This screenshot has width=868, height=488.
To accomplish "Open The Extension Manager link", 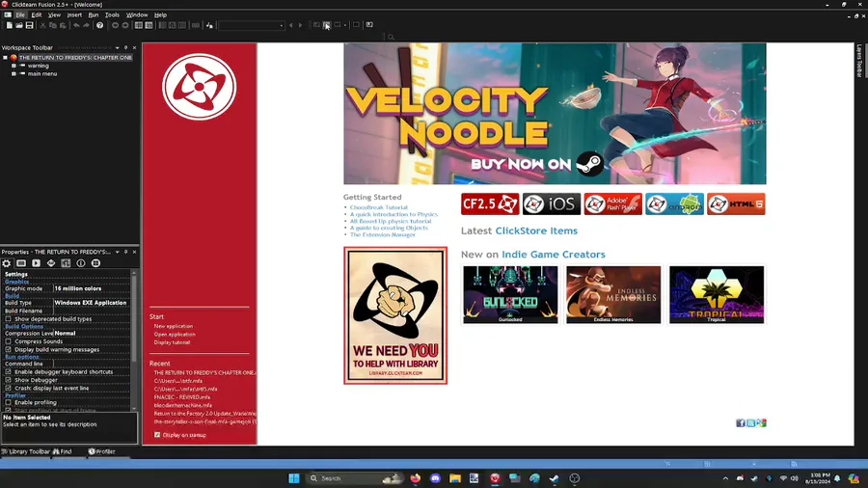I will click(x=383, y=234).
